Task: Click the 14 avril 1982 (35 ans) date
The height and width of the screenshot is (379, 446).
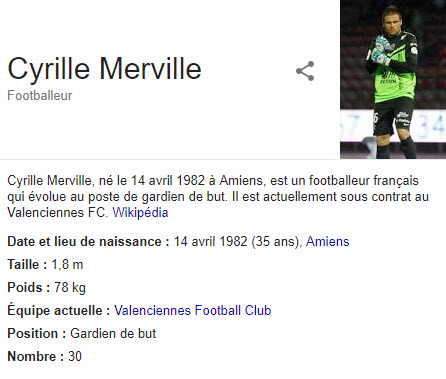Action: (x=238, y=241)
